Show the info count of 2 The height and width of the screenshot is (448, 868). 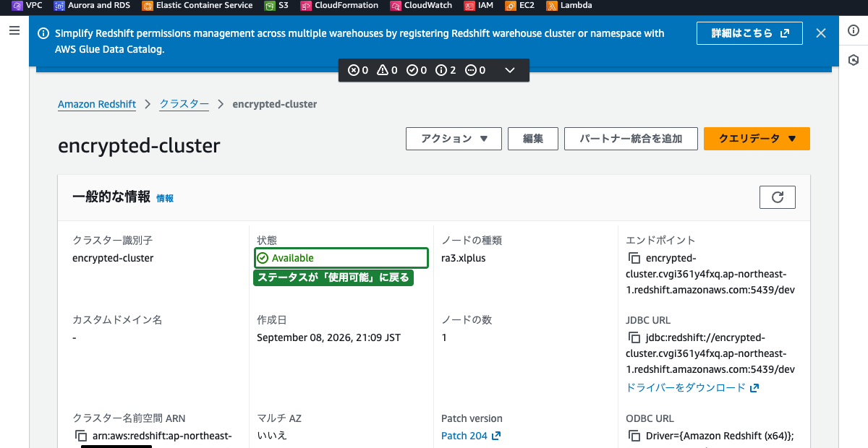point(446,70)
